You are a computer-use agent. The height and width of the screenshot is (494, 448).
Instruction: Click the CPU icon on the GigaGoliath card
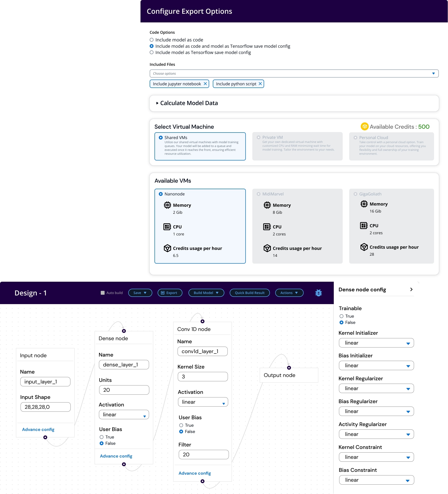coord(364,226)
